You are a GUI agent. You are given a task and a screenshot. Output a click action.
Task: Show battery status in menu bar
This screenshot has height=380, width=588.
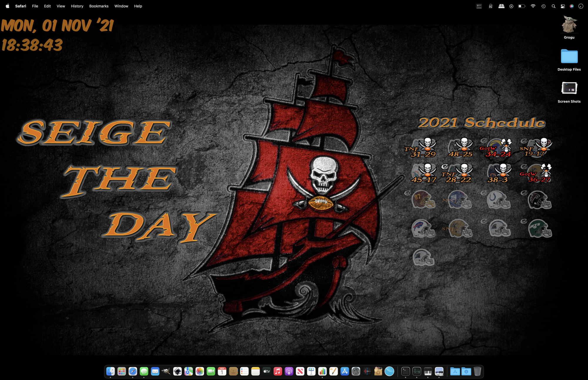[x=522, y=6]
